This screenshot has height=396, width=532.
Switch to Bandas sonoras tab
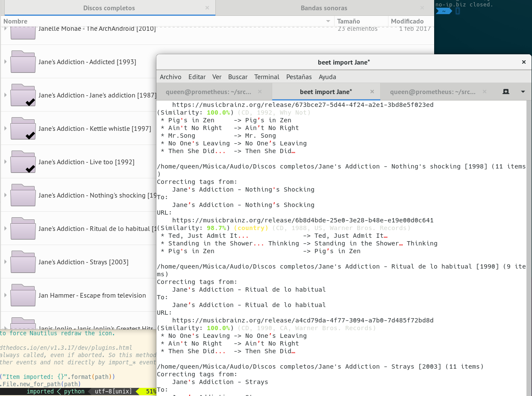324,8
